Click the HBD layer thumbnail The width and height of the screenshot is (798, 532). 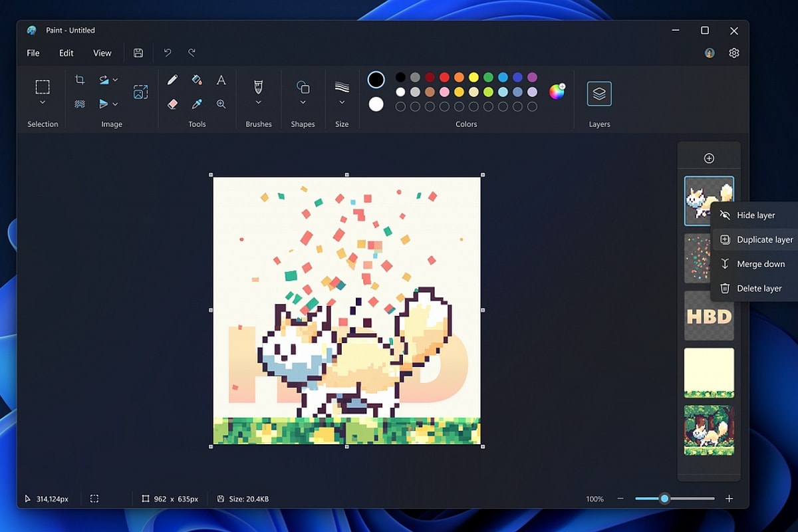click(x=709, y=316)
